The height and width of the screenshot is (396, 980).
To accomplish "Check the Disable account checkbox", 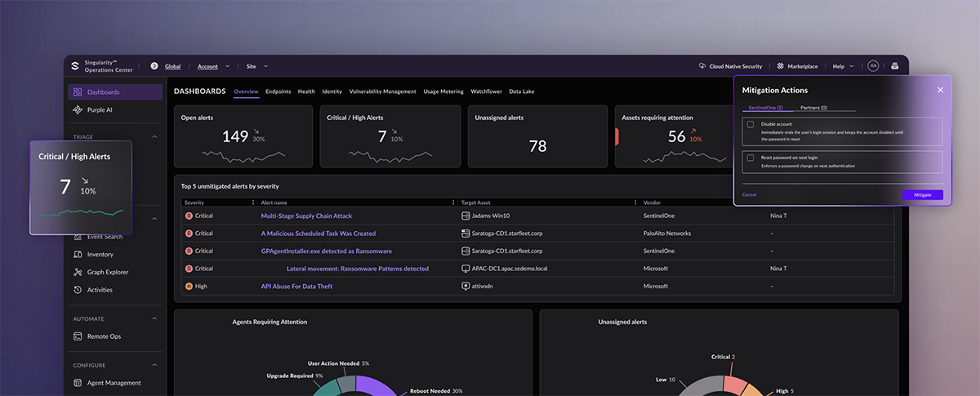I will click(x=751, y=124).
